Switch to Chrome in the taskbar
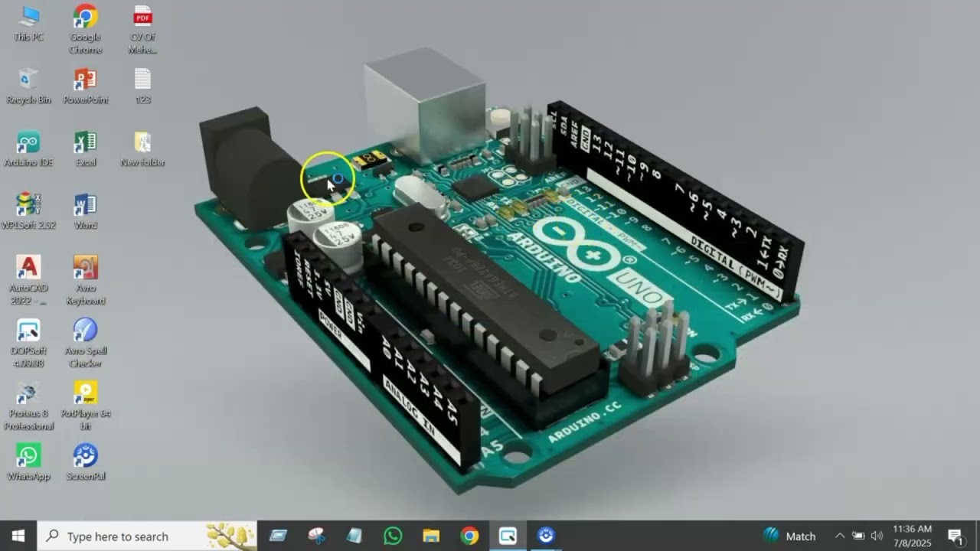The height and width of the screenshot is (551, 980). point(469,536)
